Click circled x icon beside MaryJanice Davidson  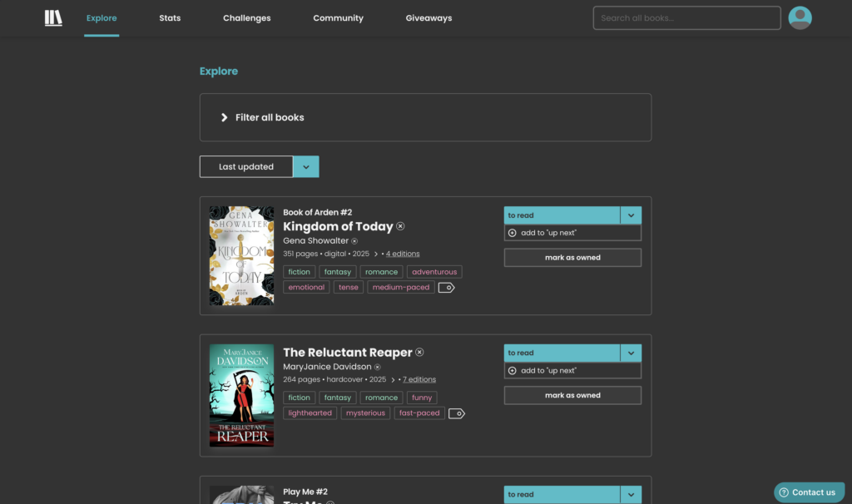pos(377,367)
